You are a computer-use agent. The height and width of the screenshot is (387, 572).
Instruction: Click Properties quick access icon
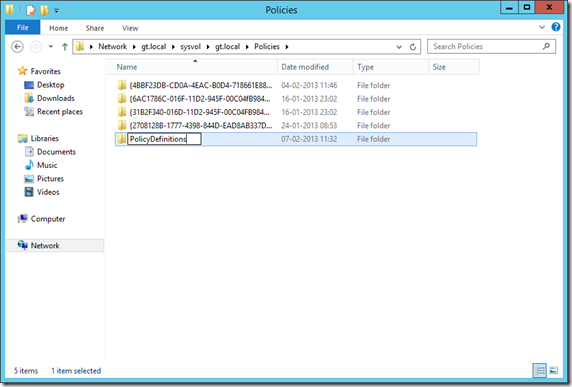31,10
